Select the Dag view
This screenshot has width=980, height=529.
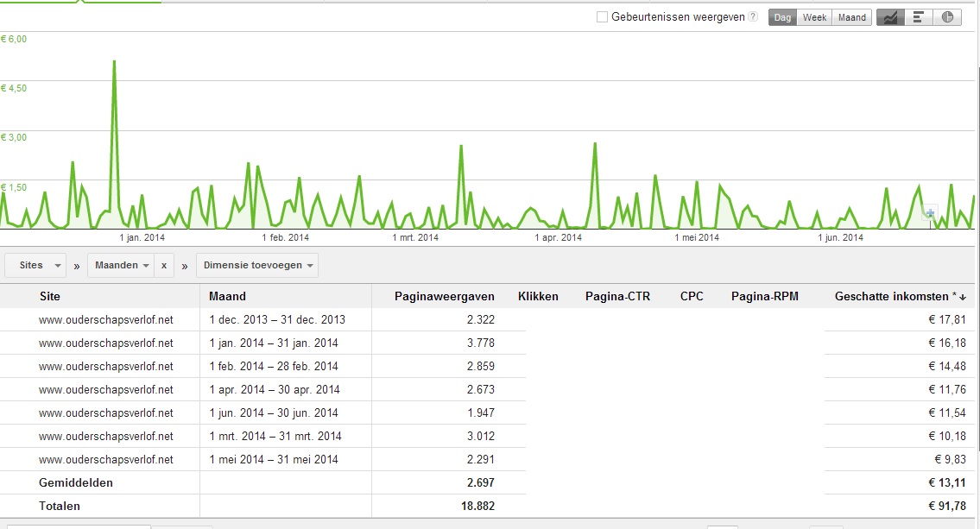782,17
